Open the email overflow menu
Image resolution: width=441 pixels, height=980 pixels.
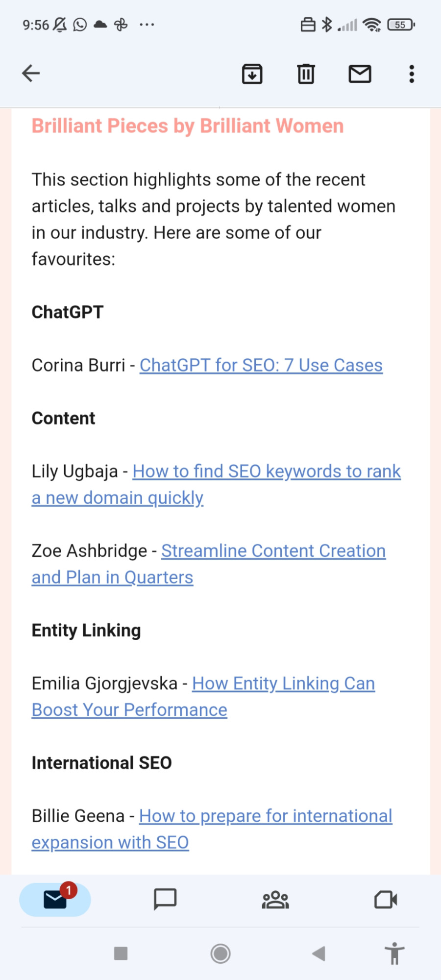411,74
